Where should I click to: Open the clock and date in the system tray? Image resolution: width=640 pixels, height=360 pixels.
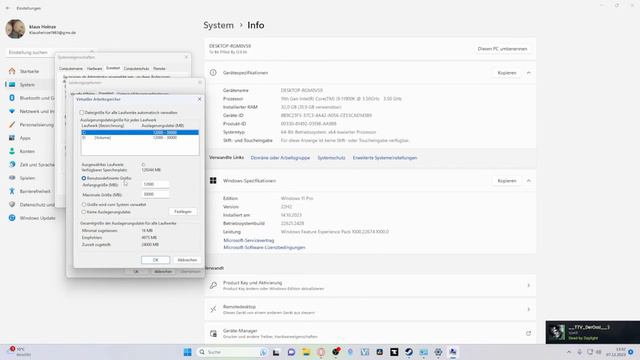tap(616, 352)
